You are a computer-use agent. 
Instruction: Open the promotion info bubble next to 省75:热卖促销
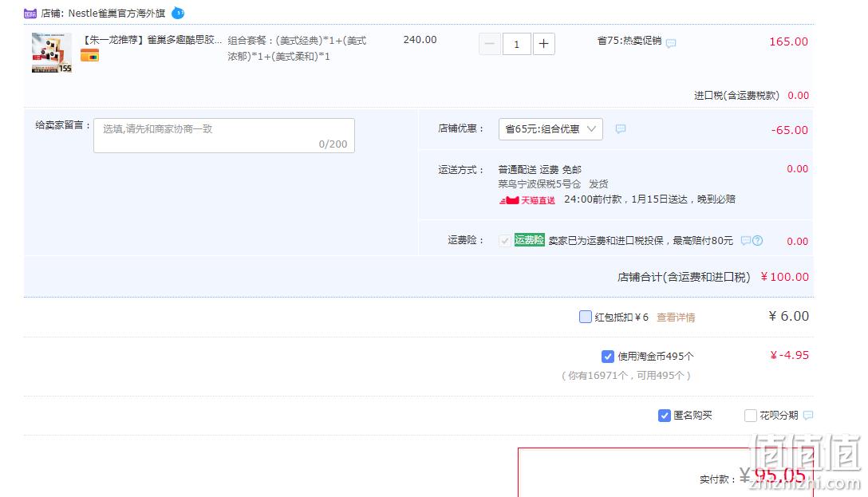pos(671,42)
